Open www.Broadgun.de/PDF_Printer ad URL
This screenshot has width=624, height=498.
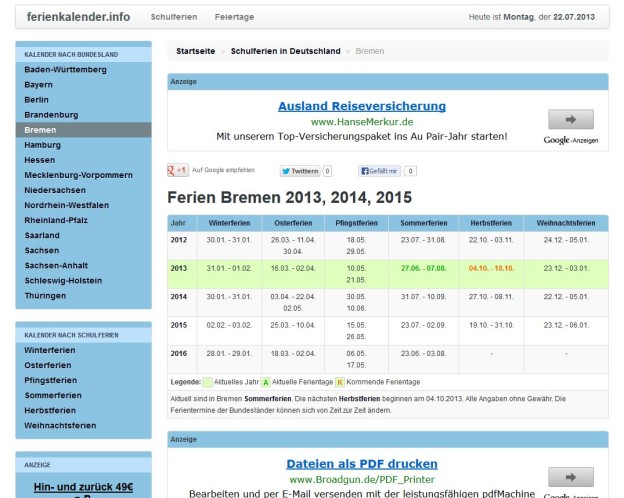[362, 479]
